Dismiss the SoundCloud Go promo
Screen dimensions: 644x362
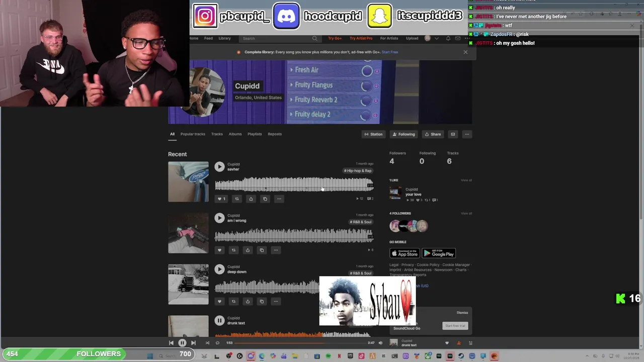pos(462,313)
